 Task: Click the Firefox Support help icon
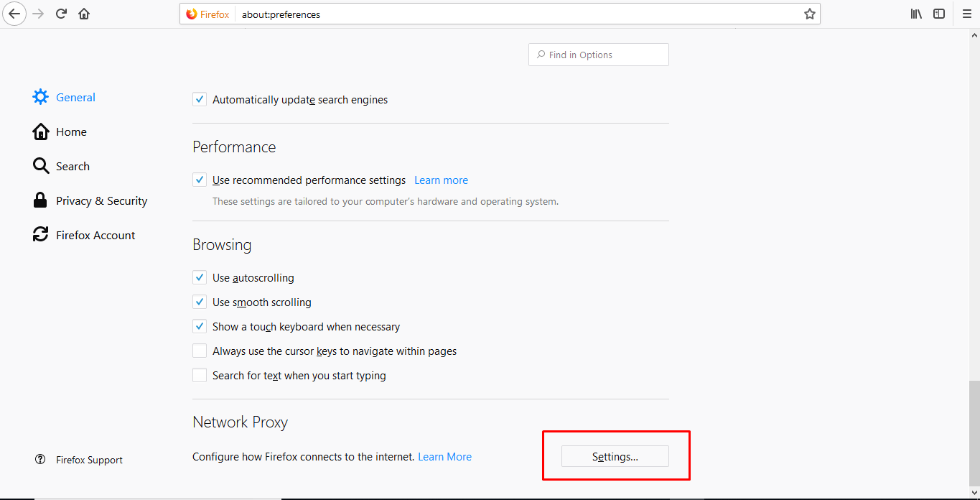point(40,460)
